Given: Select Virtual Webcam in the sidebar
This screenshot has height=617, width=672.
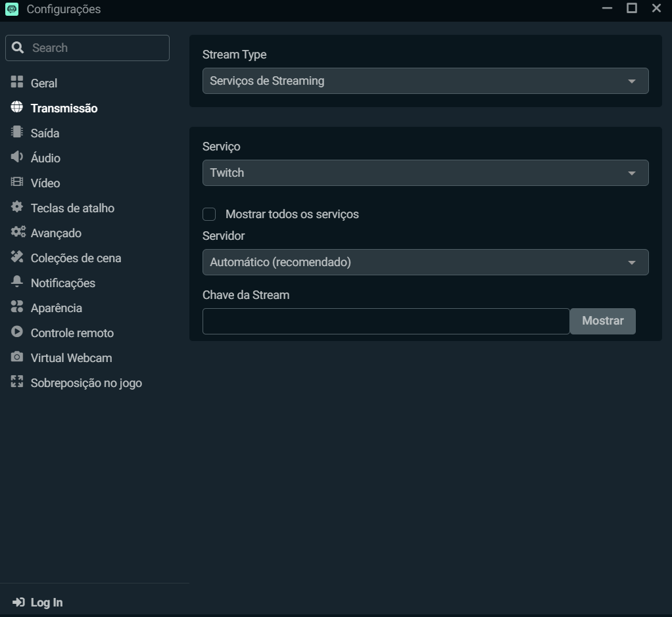Looking at the screenshot, I should 71,358.
